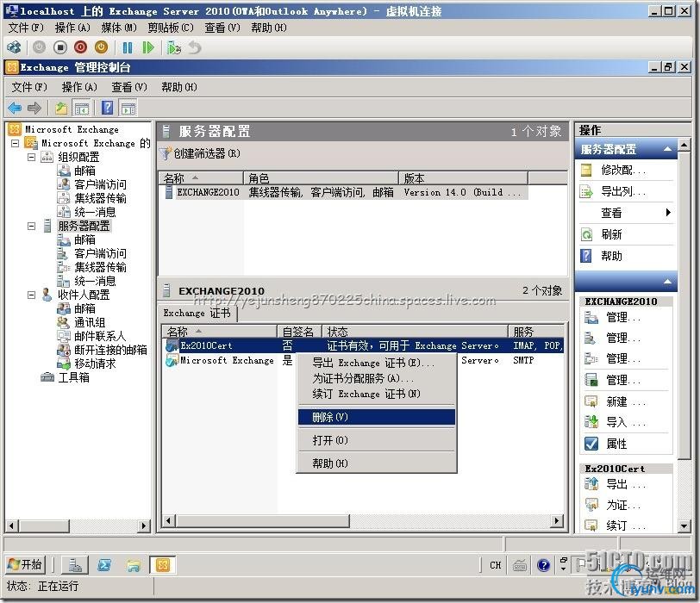Click the 开始 Start button
This screenshot has height=603, width=700.
click(26, 564)
